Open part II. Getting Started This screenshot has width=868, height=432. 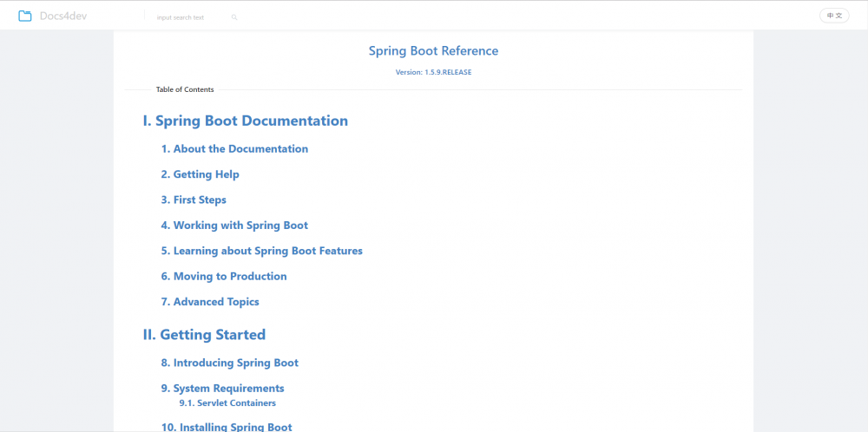click(204, 335)
